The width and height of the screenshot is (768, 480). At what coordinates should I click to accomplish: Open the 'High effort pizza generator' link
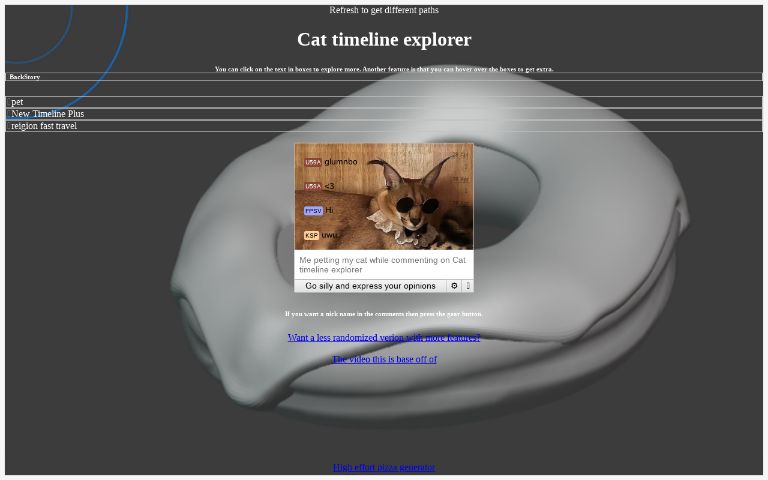[384, 467]
